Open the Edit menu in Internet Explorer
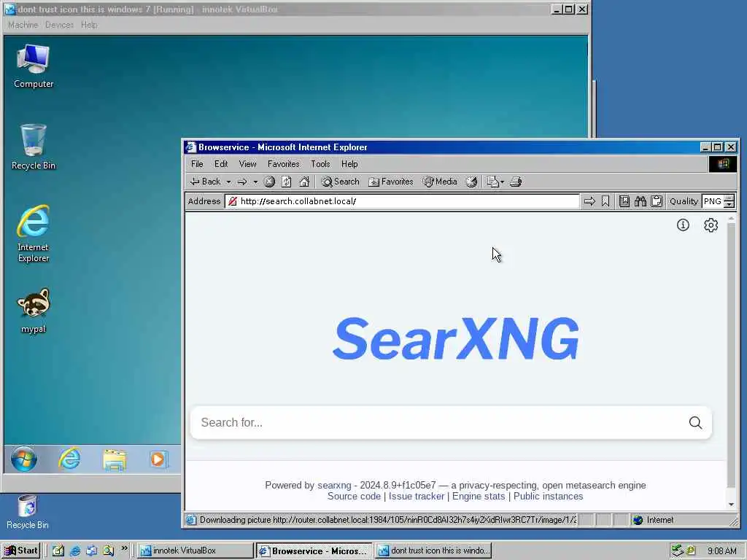Image resolution: width=747 pixels, height=560 pixels. (221, 164)
